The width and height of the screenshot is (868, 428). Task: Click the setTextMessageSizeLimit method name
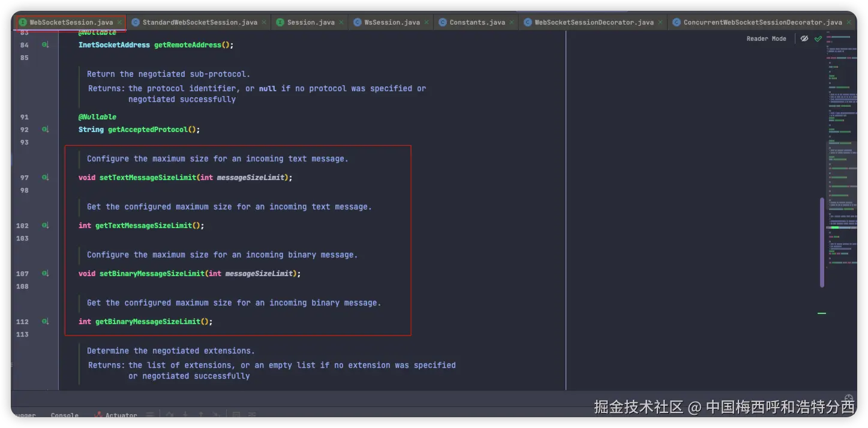[x=148, y=178]
